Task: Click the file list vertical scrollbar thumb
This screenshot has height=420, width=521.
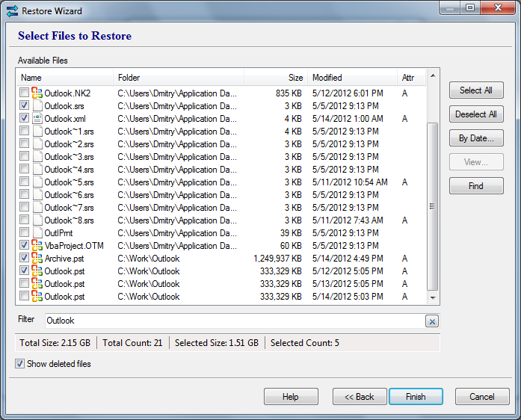Action: click(432, 206)
